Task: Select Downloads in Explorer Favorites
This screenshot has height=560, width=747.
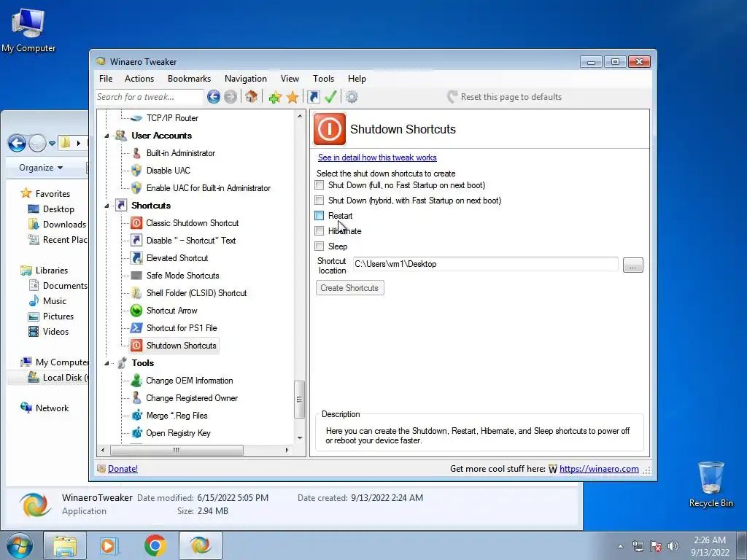Action: (x=64, y=225)
